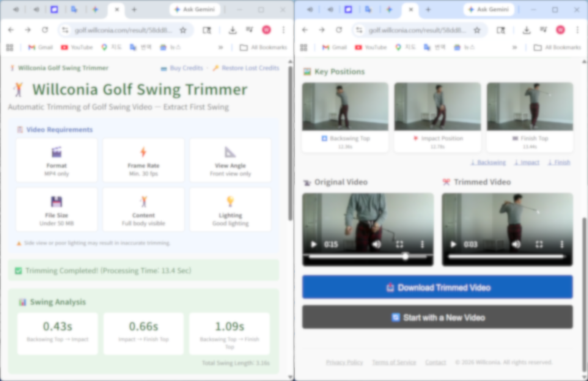Click the Original Video progress slider
588x381 pixels.
368,257
